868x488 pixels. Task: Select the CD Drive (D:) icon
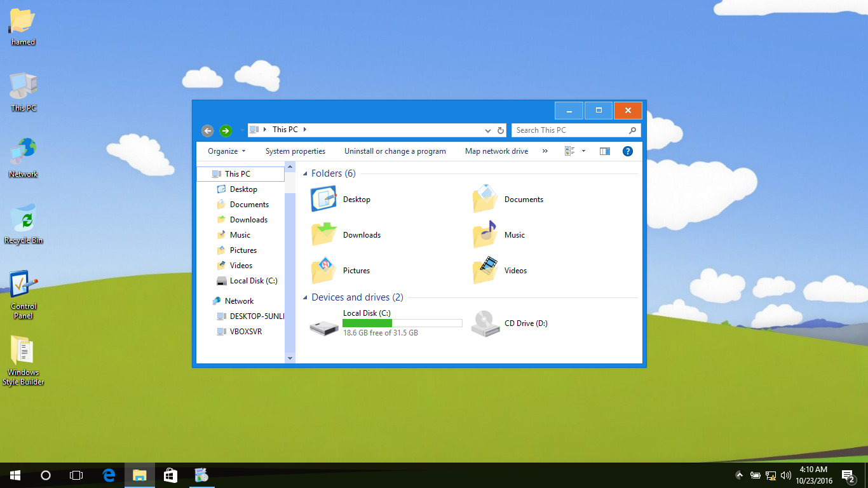(485, 323)
